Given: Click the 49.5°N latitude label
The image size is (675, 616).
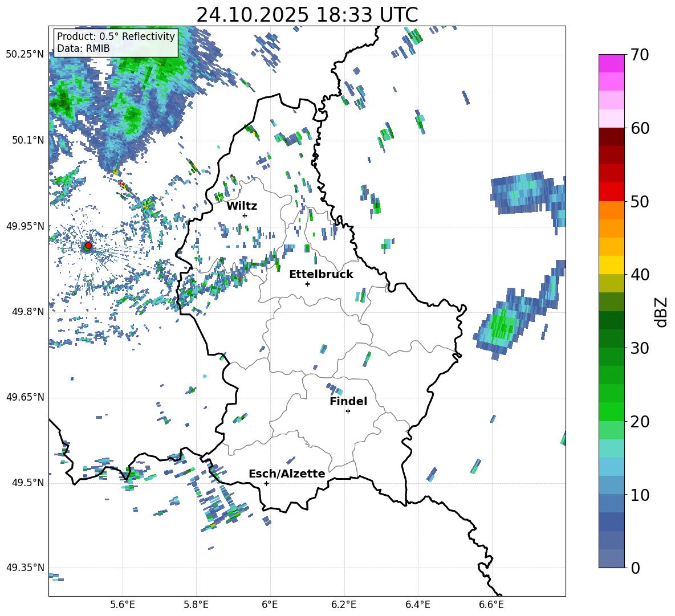Looking at the screenshot, I should pos(27,483).
